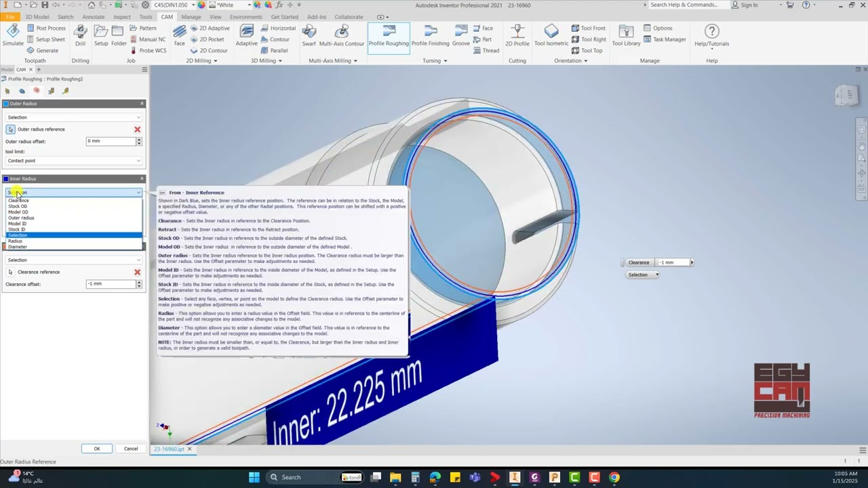Run the Simulate toolpath tool
The width and height of the screenshot is (868, 488).
coord(13,35)
